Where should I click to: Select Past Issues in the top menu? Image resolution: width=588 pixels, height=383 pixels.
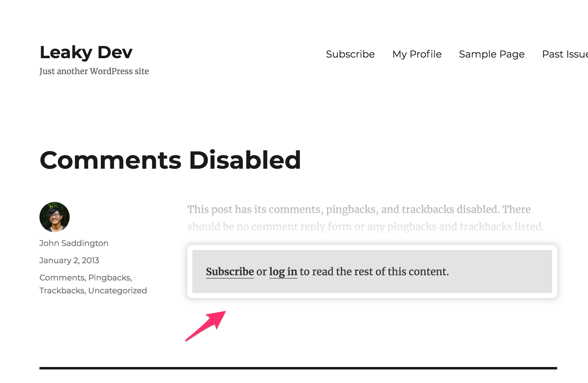[x=565, y=54]
